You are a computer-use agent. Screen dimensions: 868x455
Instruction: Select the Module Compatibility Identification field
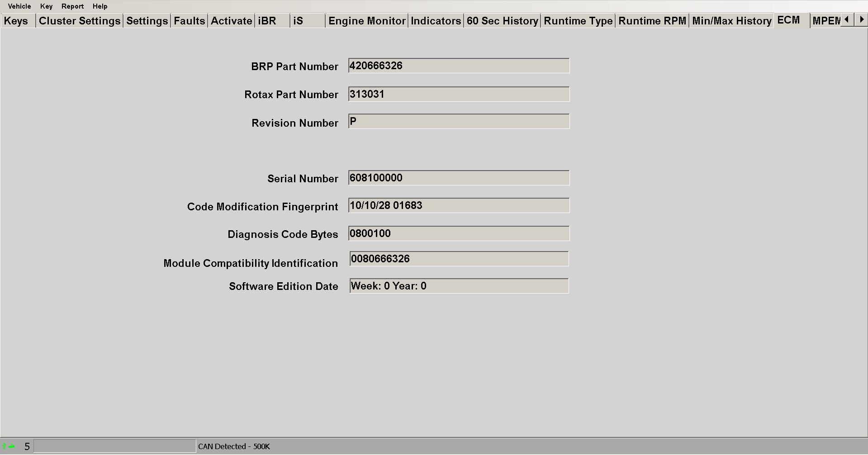click(x=459, y=259)
